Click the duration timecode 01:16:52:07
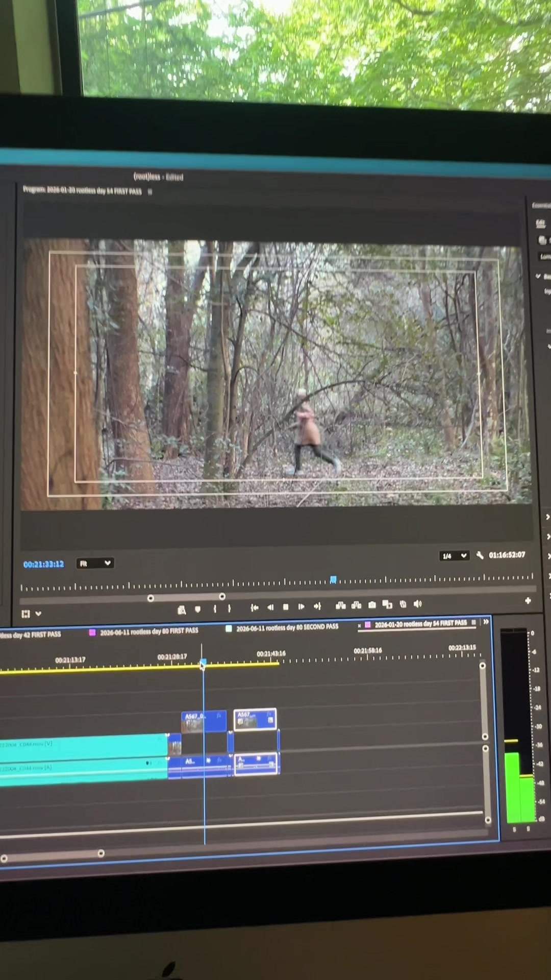Image resolution: width=551 pixels, height=980 pixels. (x=507, y=555)
